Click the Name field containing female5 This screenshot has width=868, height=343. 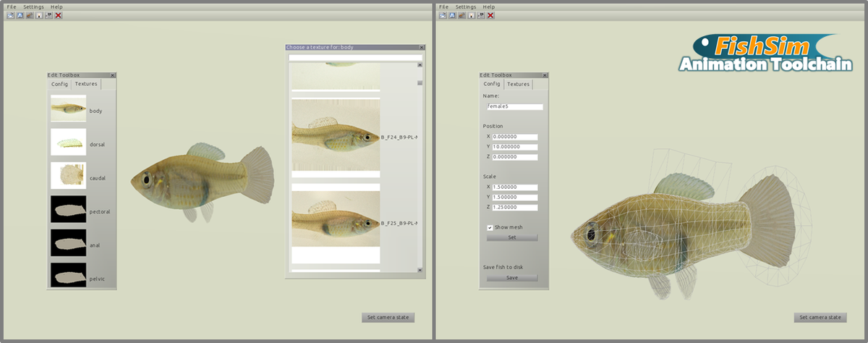pos(515,106)
